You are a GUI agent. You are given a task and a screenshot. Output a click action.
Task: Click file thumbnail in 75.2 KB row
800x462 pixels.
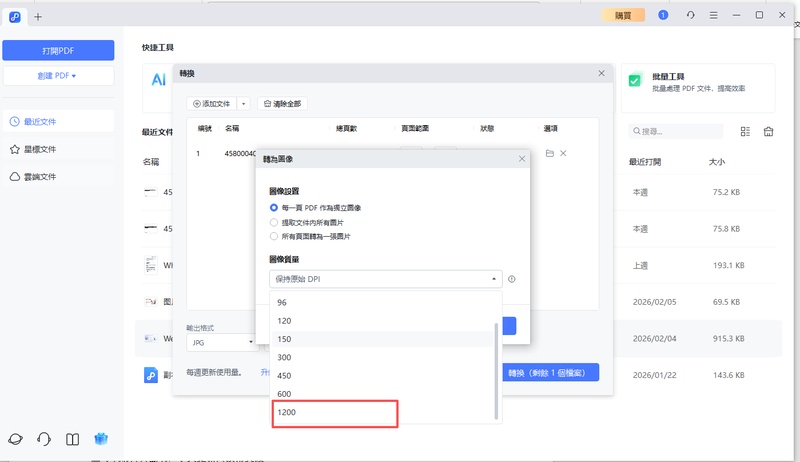click(151, 192)
